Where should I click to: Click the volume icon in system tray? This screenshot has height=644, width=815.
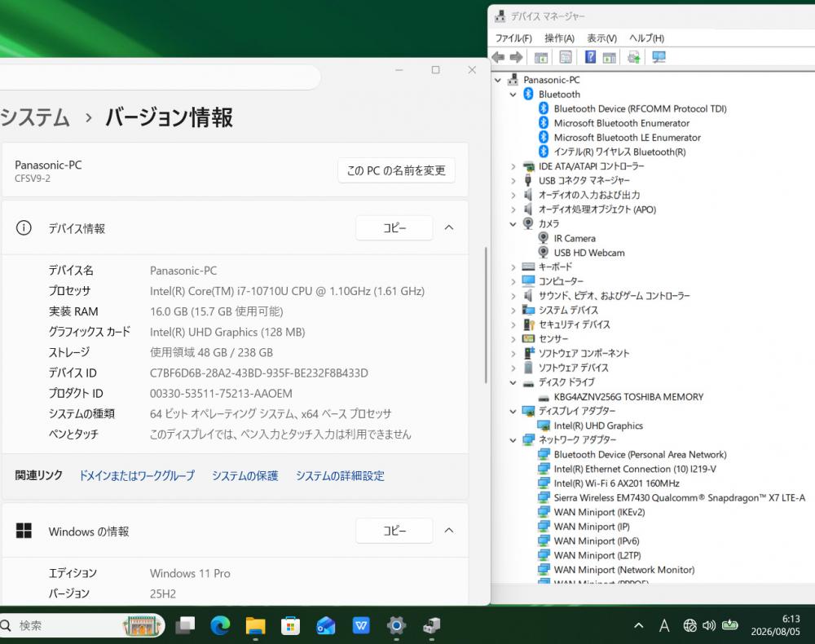point(709,625)
